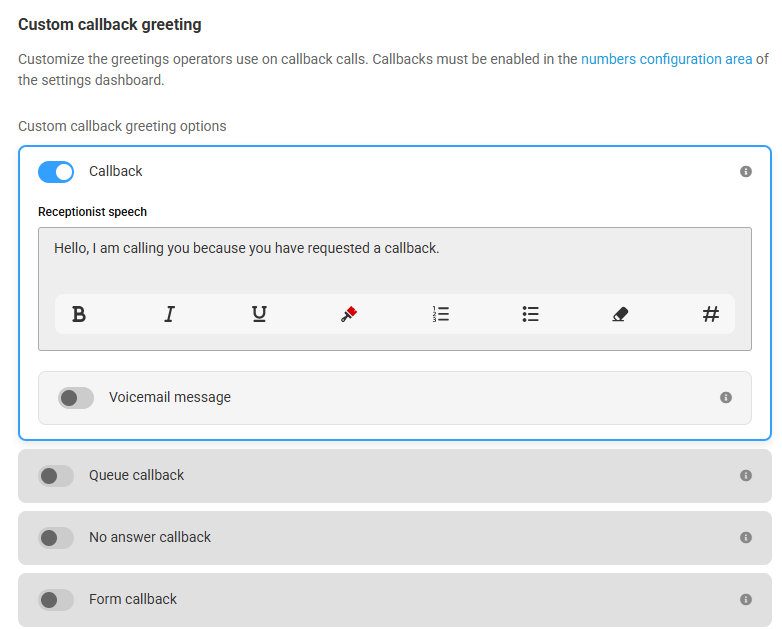
Task: Open the numbers configuration area link
Action: point(666,59)
